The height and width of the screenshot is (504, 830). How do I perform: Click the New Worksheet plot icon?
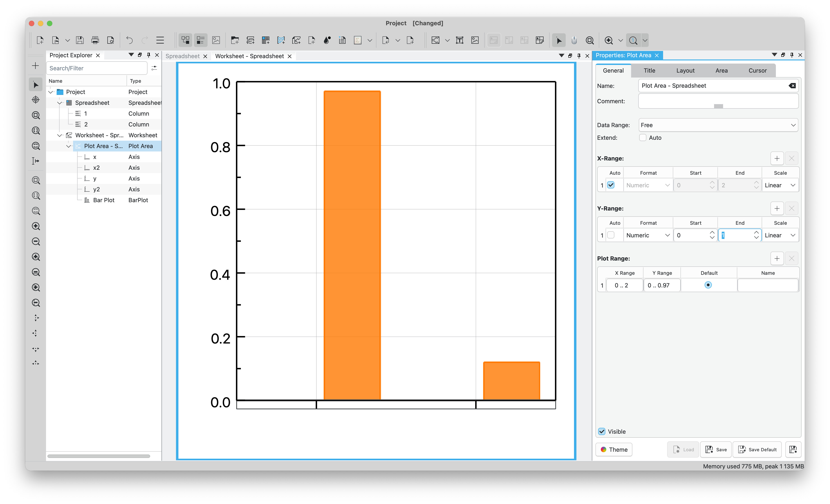pyautogui.click(x=296, y=40)
